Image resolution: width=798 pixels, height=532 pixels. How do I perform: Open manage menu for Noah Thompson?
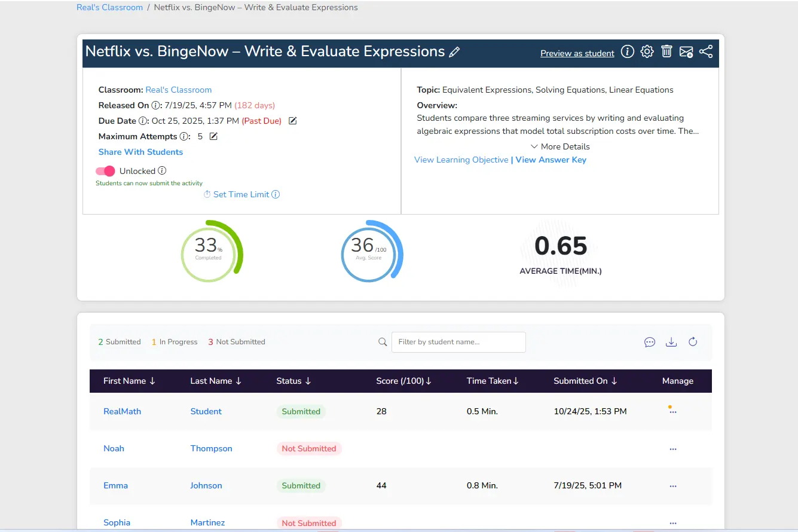673,449
